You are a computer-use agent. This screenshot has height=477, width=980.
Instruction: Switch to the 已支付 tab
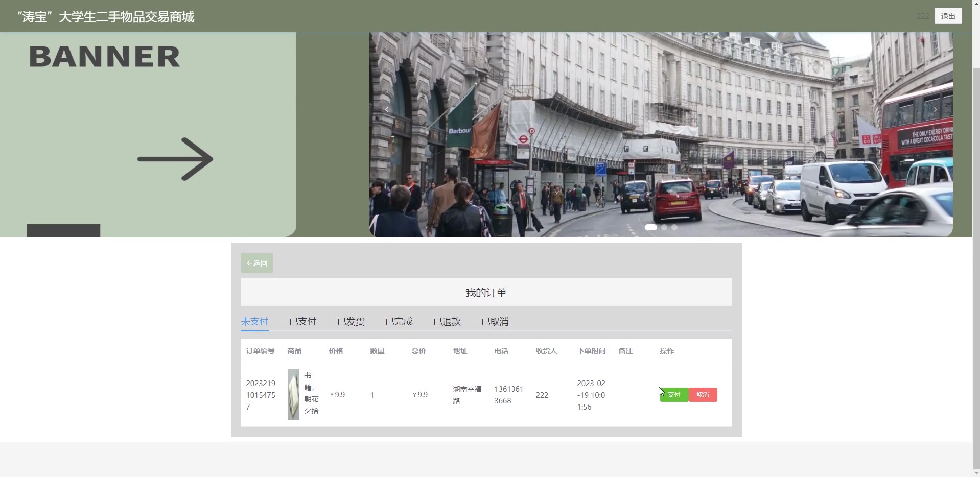click(302, 322)
